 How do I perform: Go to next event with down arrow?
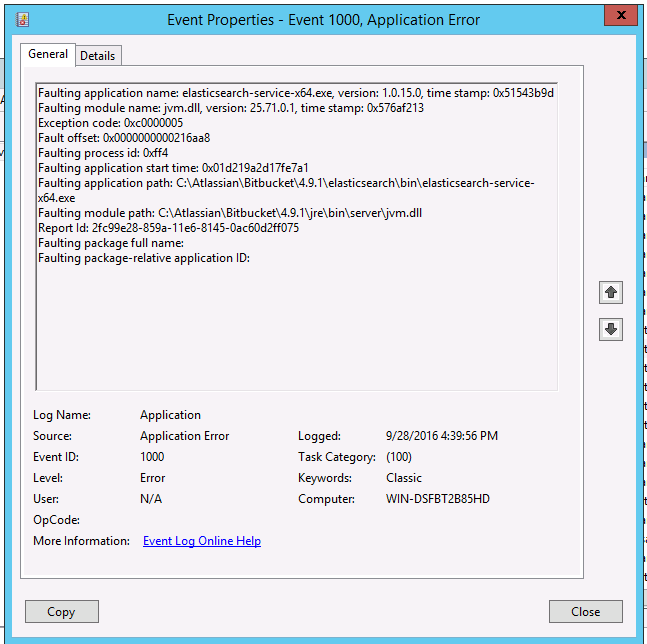point(611,329)
